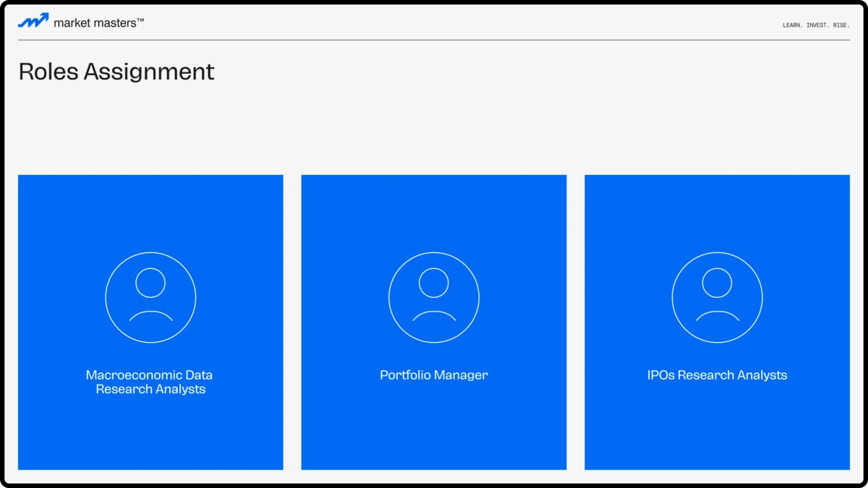868x488 pixels.
Task: Select the Portfolio Manager avatar icon
Action: (x=434, y=296)
